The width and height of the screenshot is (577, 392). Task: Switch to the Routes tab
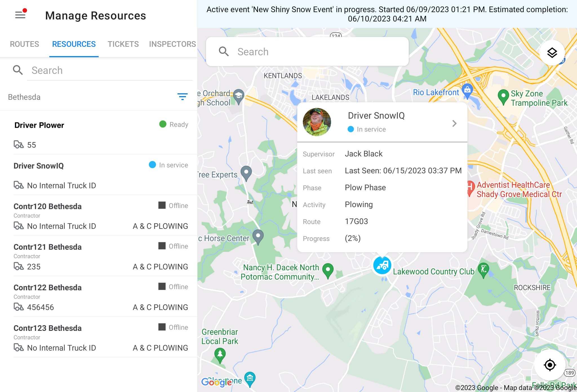click(25, 44)
